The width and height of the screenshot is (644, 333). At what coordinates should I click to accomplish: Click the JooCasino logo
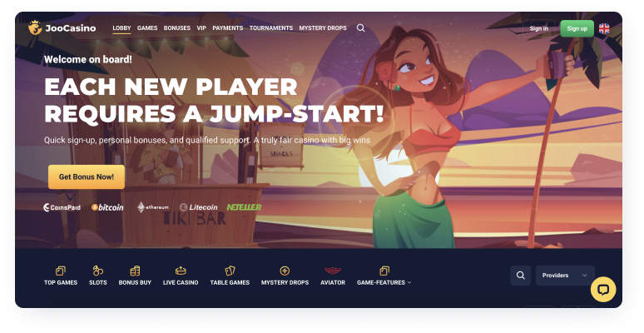coord(62,28)
